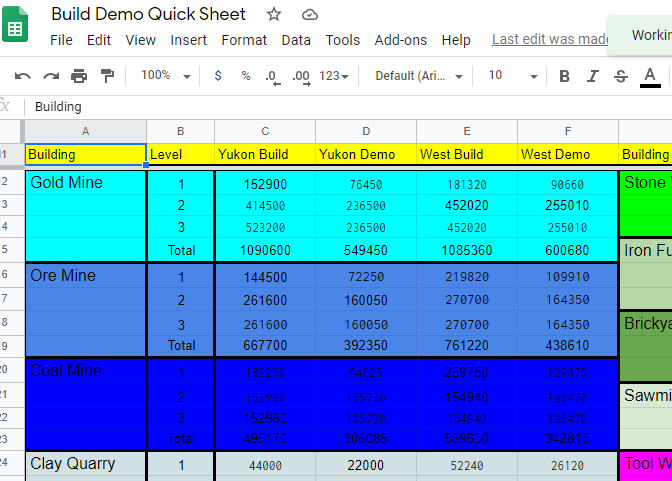
Task: Open the Format menu
Action: (x=244, y=40)
